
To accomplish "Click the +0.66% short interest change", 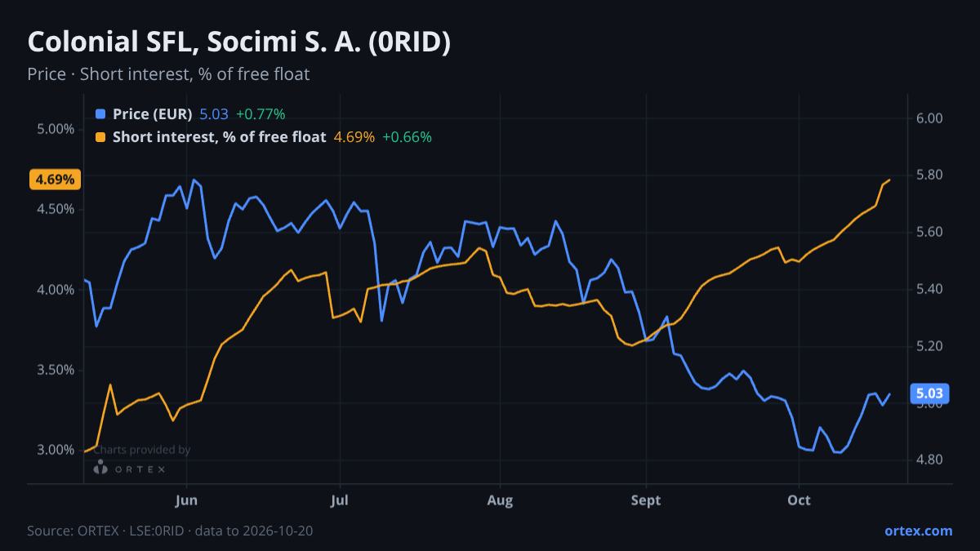I will point(407,137).
